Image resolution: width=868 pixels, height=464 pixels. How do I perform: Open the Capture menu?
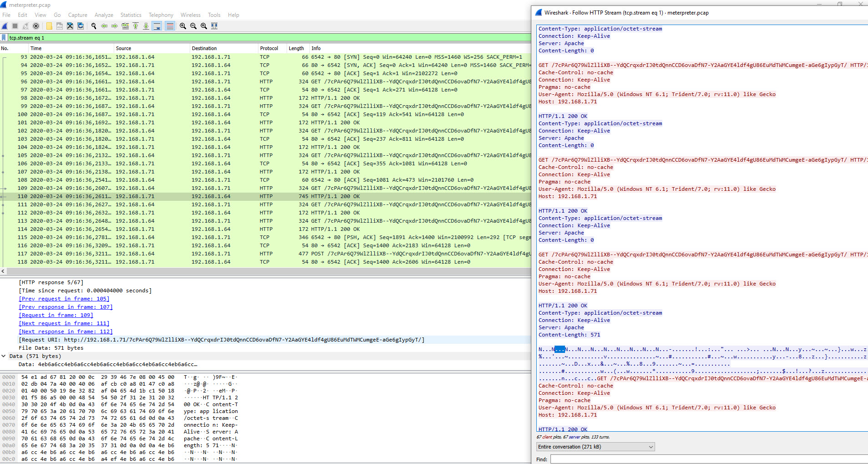pyautogui.click(x=78, y=15)
